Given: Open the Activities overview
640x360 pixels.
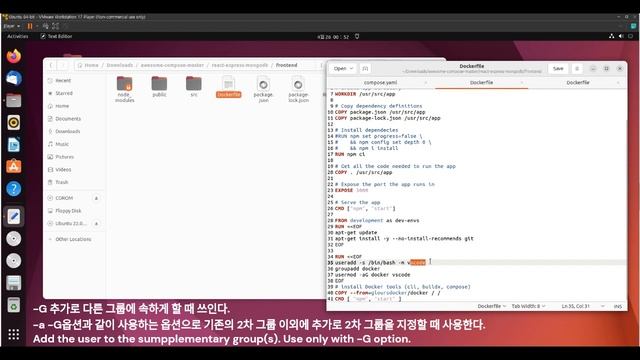Looking at the screenshot, I should (x=18, y=36).
